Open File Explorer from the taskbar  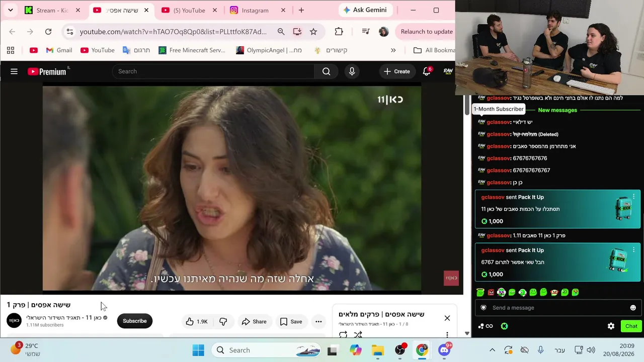(x=377, y=350)
